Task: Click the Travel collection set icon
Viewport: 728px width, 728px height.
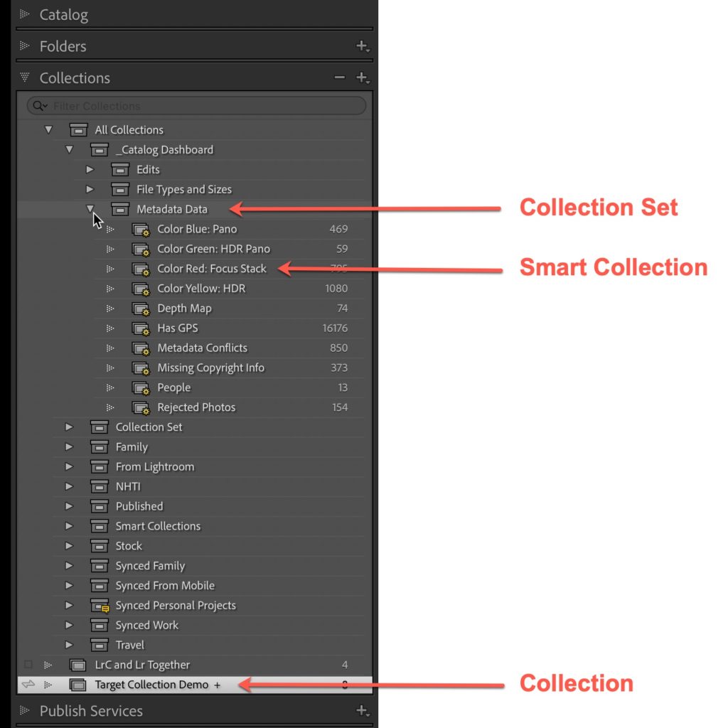Action: point(100,645)
